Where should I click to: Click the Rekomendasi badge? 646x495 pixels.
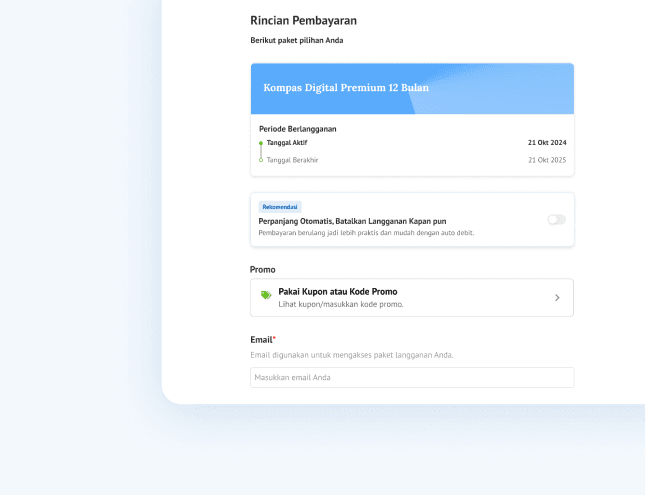coord(280,207)
